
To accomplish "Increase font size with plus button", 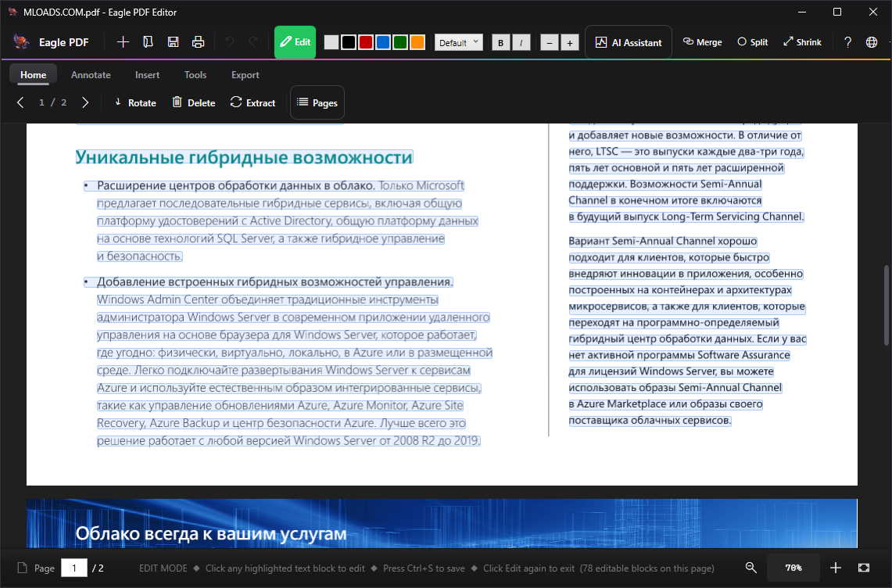I will click(570, 43).
